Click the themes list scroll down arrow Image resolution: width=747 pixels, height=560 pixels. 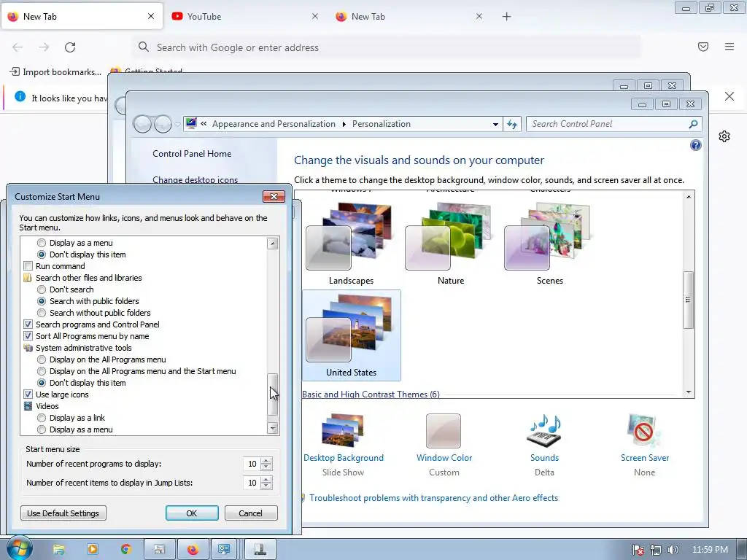tap(689, 392)
